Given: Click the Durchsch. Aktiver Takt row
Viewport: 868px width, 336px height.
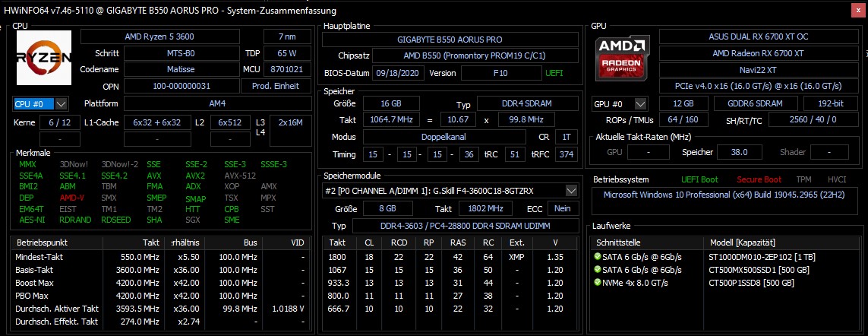Looking at the screenshot, I should [159, 309].
